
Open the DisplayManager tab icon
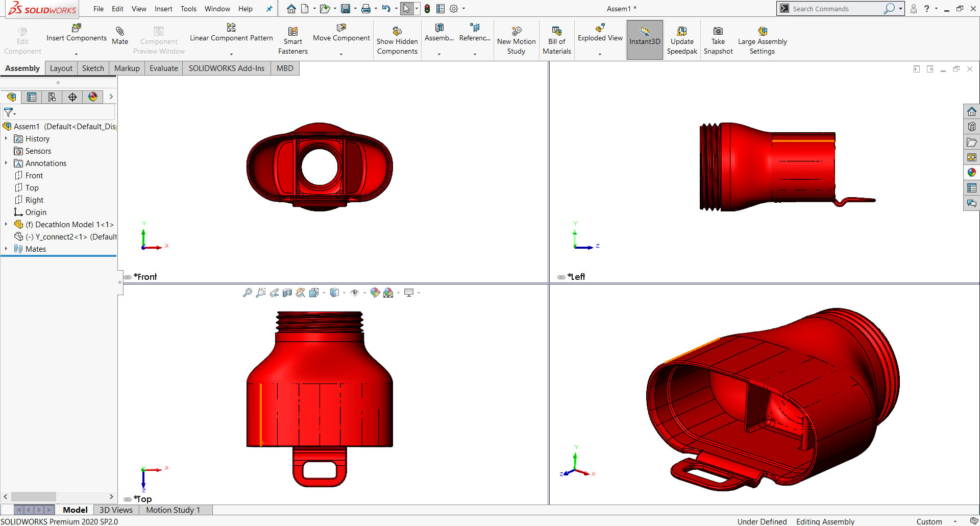[93, 97]
